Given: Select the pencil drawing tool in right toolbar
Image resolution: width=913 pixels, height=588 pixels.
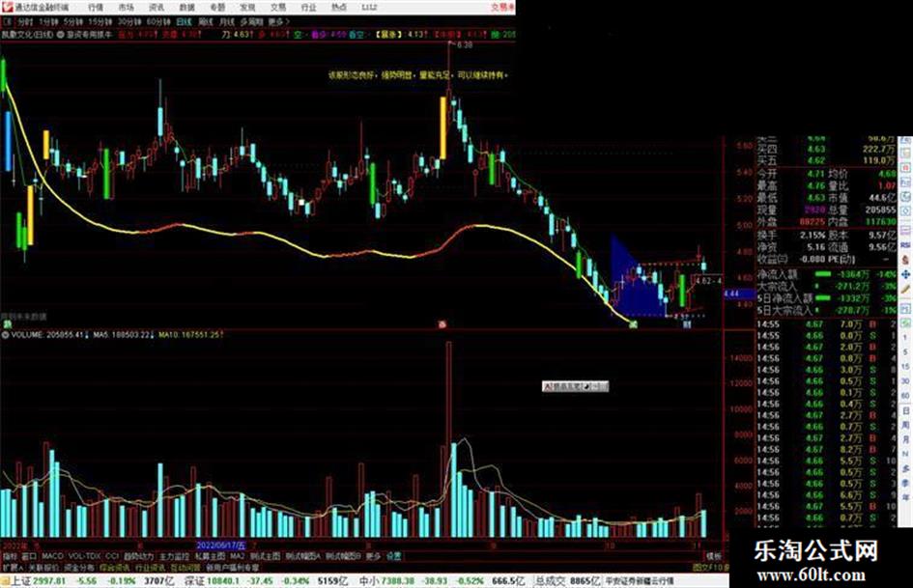Looking at the screenshot, I should tap(905, 289).
